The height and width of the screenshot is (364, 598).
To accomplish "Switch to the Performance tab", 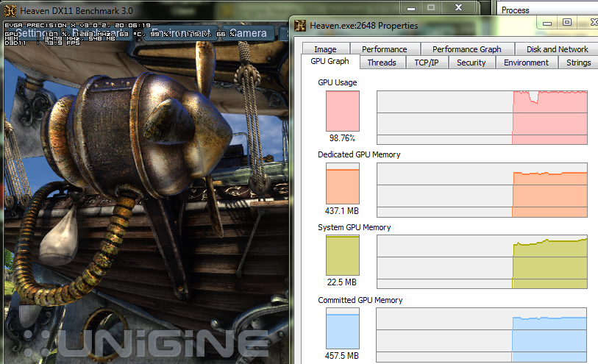I will point(384,49).
